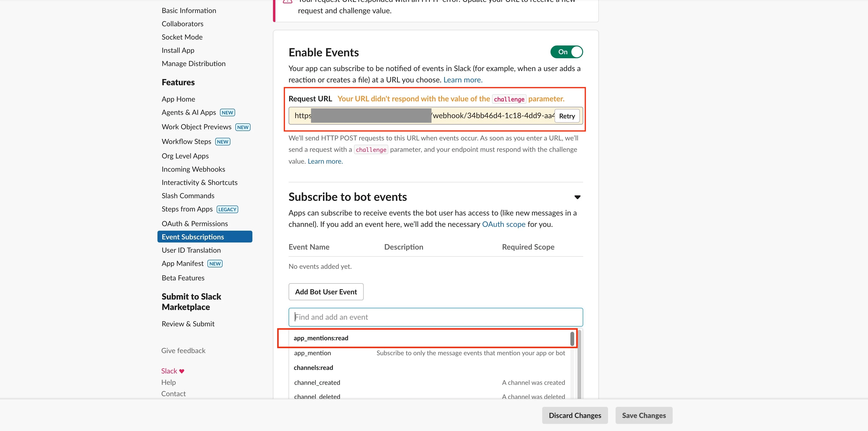Image resolution: width=868 pixels, height=431 pixels.
Task: Collapse the Subscribe to bot events section
Action: (x=577, y=197)
